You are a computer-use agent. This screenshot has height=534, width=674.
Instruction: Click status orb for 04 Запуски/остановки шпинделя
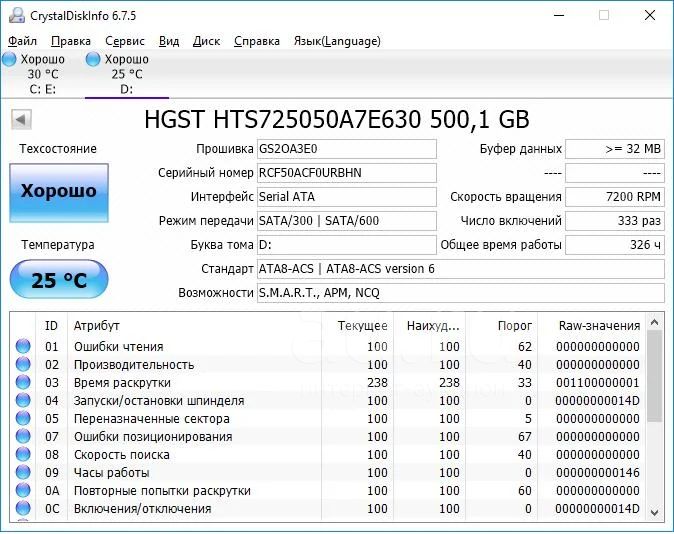point(23,400)
